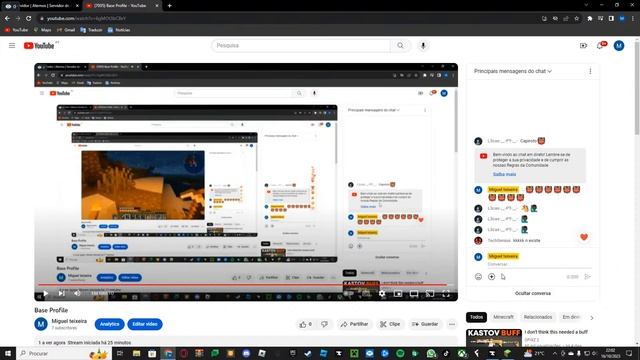The height and width of the screenshot is (360, 640).
Task: Click the Analytics button
Action: pos(109,324)
